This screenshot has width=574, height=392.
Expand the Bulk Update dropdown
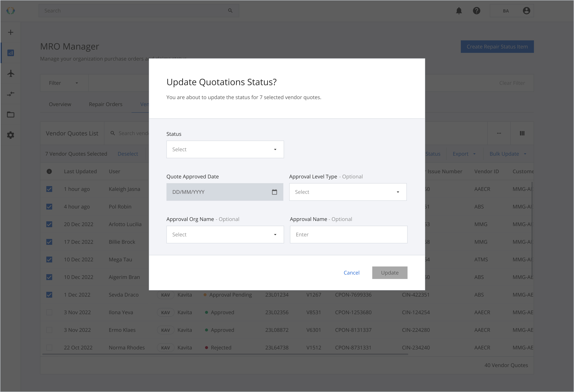508,154
